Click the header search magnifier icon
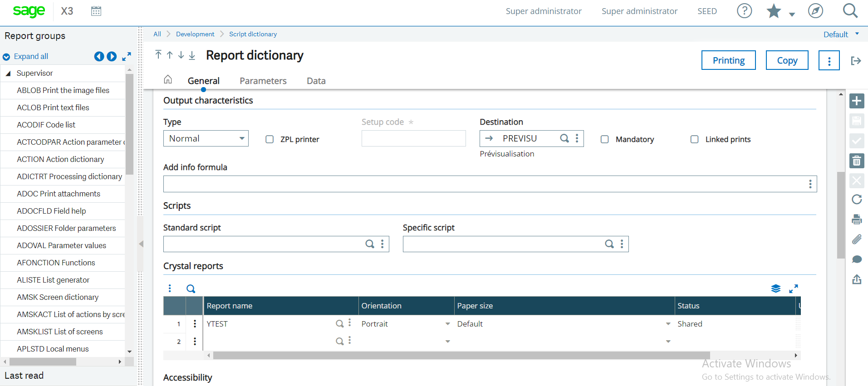This screenshot has width=868, height=386. [850, 11]
